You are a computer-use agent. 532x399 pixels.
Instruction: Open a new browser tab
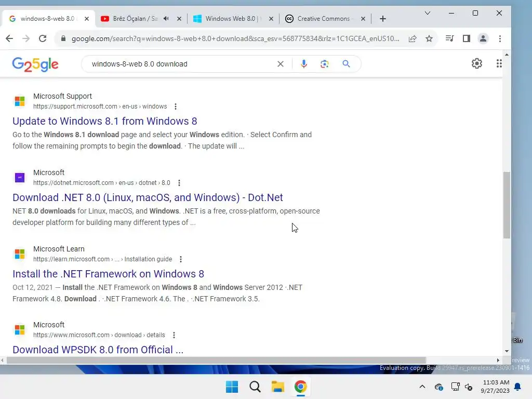coord(383,19)
